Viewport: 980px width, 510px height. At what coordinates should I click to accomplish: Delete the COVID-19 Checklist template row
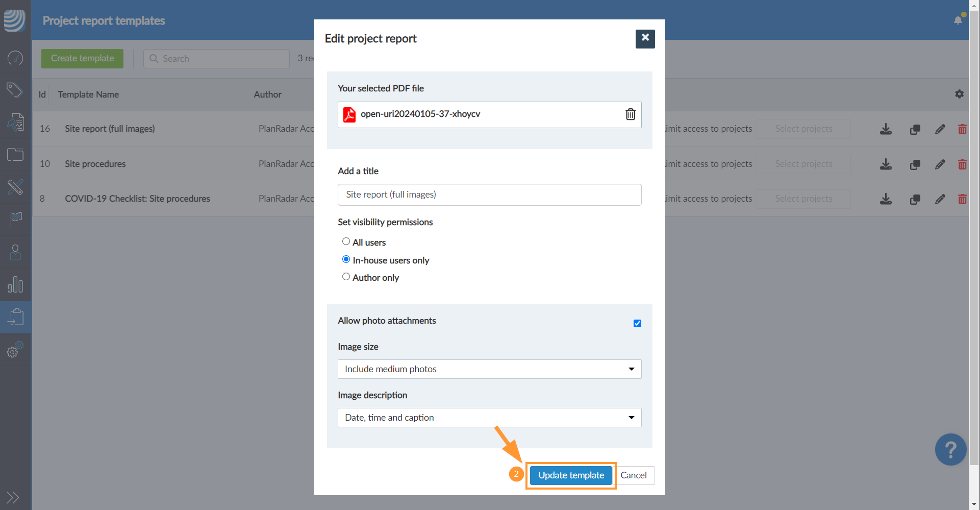(962, 199)
